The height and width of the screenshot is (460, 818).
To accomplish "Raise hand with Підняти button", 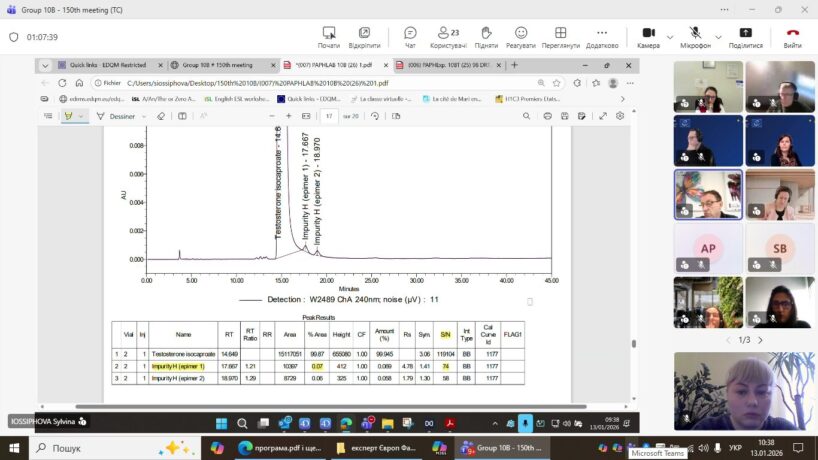I will (486, 37).
